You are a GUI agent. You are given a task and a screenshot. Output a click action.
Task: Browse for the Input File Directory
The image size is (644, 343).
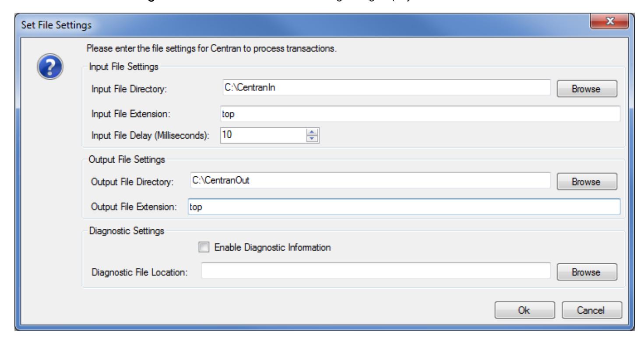coord(586,88)
